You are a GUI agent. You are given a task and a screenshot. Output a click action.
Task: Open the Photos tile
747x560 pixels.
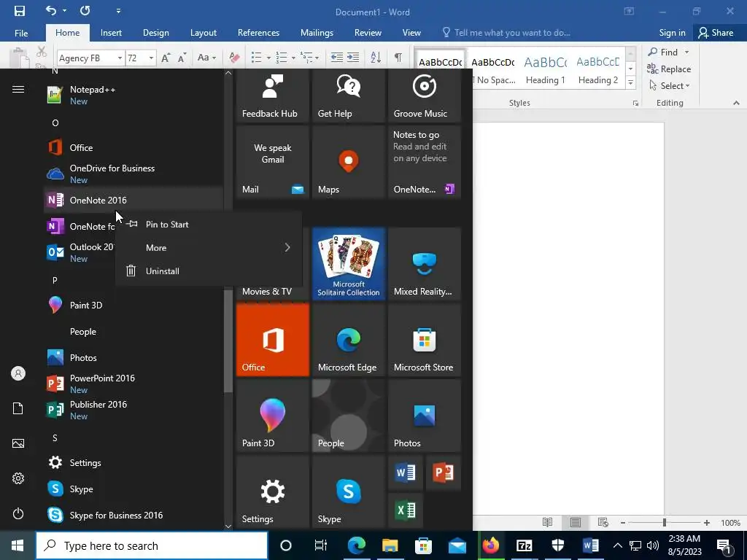[x=425, y=415]
